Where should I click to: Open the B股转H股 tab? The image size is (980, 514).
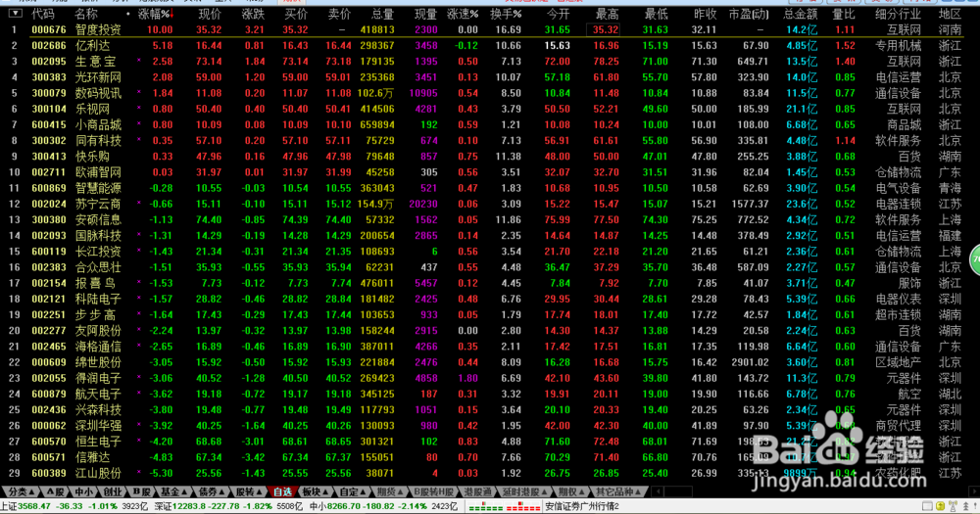(433, 492)
